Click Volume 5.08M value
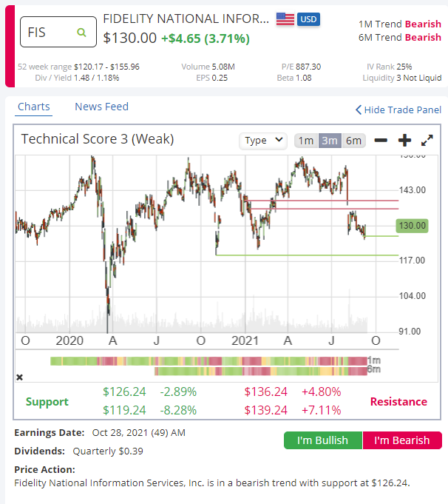Image resolution: width=448 pixels, height=504 pixels. point(208,67)
